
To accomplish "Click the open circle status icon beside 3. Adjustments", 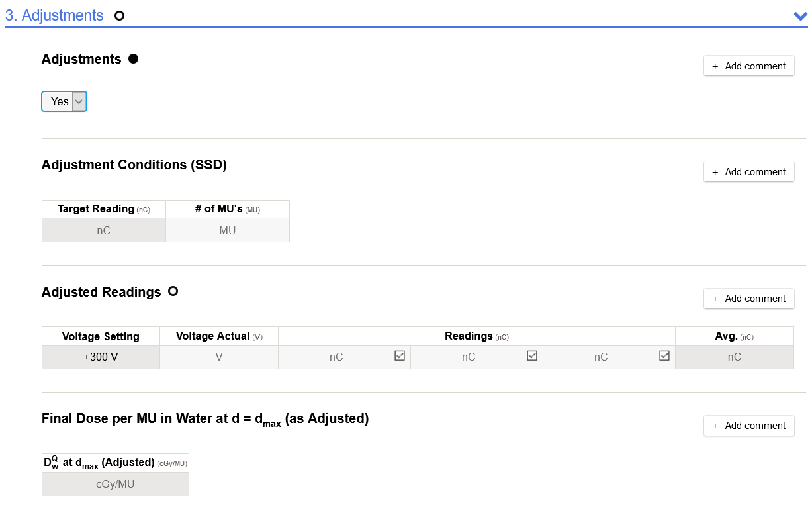I will [x=119, y=16].
